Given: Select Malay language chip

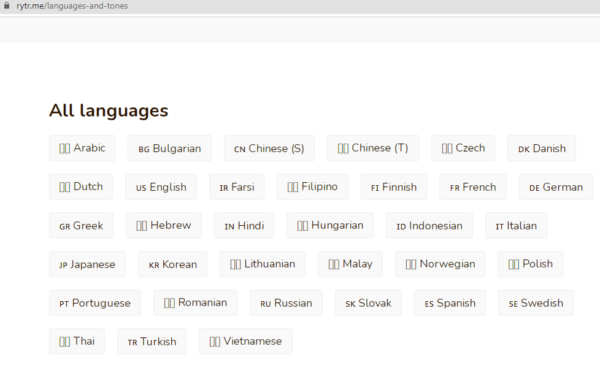Looking at the screenshot, I should (350, 264).
